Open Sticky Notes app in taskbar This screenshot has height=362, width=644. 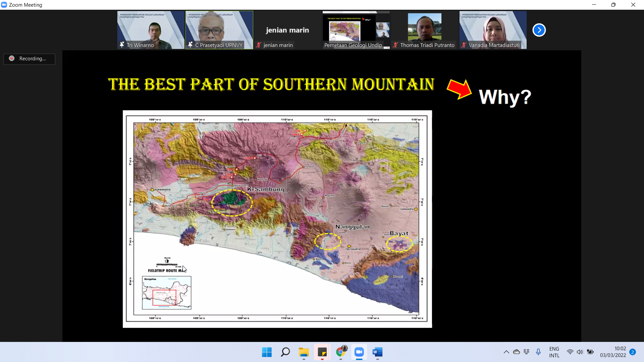click(322, 352)
